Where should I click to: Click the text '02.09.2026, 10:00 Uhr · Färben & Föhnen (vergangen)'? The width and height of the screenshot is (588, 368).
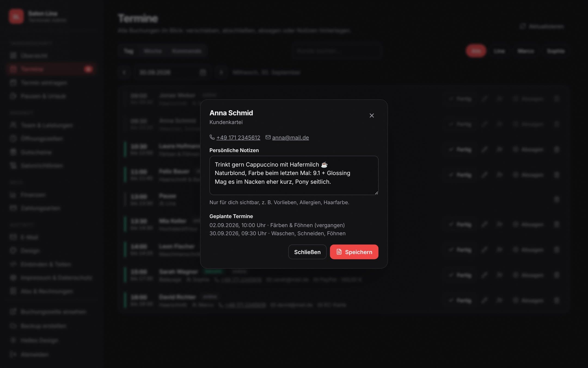(x=277, y=225)
